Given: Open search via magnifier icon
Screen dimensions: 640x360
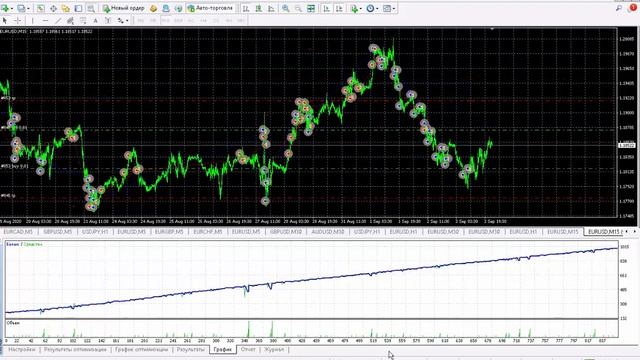Looking at the screenshot, I should pyautogui.click(x=619, y=8).
